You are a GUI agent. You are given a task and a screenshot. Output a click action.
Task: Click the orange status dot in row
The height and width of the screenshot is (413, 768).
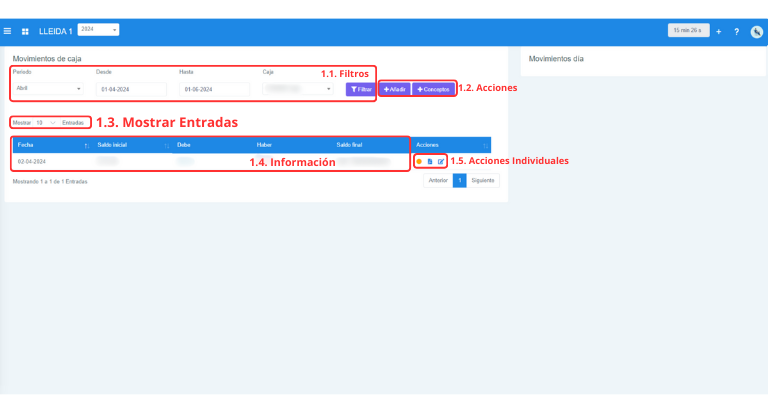pos(418,161)
